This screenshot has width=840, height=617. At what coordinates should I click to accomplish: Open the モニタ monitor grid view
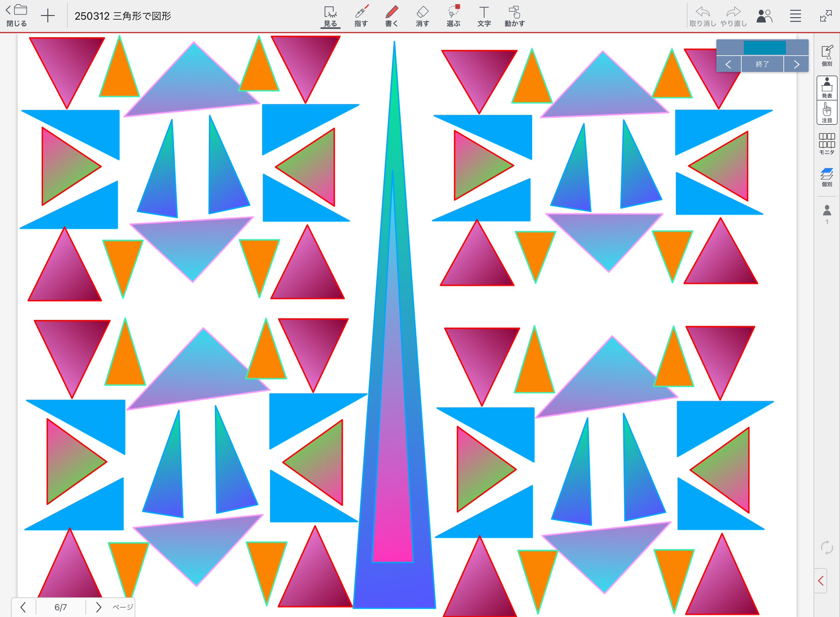pyautogui.click(x=826, y=143)
